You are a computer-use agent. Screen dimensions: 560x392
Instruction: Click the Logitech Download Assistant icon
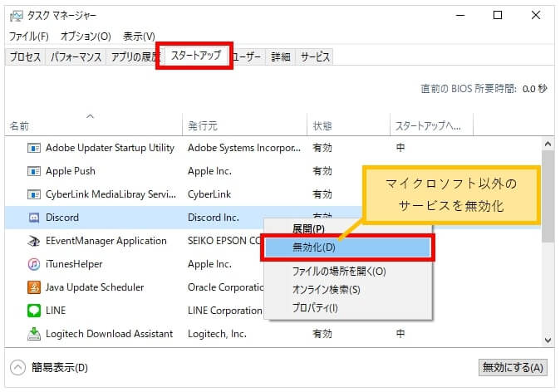tap(34, 334)
